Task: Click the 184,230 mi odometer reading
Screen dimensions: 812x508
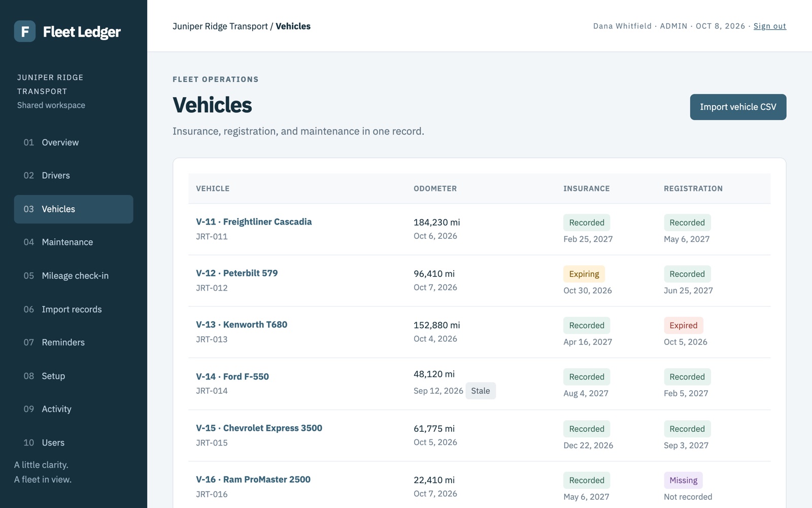Action: point(436,222)
